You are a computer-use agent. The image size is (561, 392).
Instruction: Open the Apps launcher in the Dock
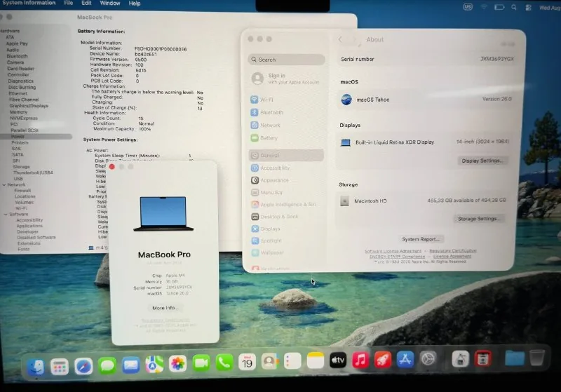[x=60, y=366]
